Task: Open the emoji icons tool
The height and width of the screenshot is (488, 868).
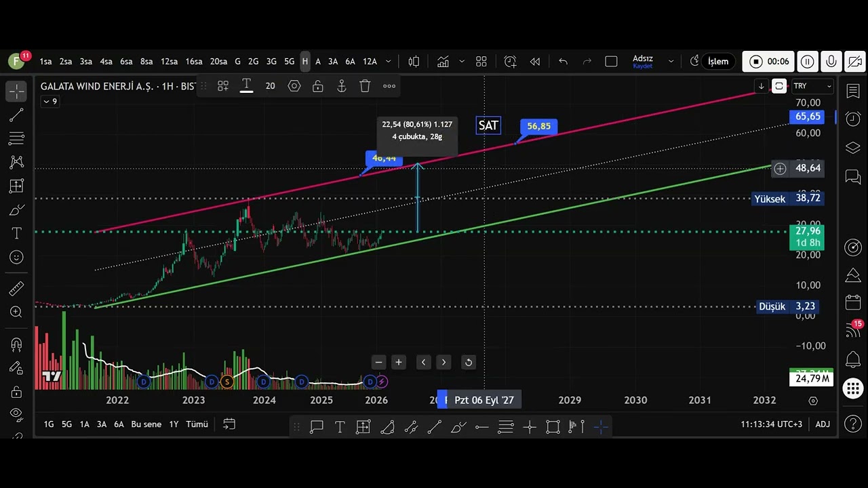Action: (x=16, y=257)
